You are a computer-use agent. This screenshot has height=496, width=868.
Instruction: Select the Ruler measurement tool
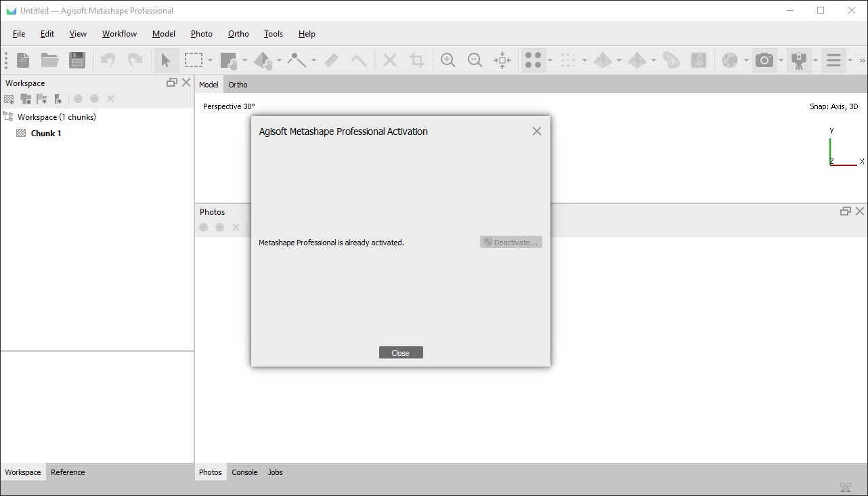point(331,60)
